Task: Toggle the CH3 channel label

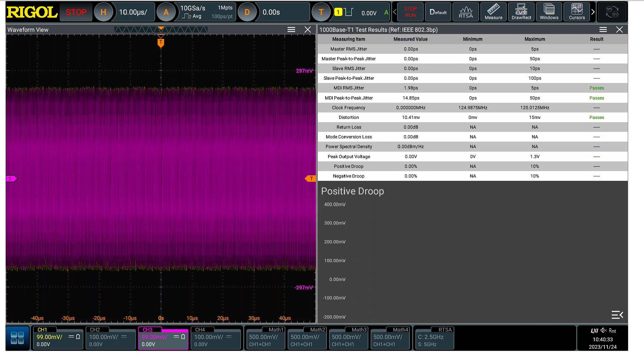Action: point(148,330)
